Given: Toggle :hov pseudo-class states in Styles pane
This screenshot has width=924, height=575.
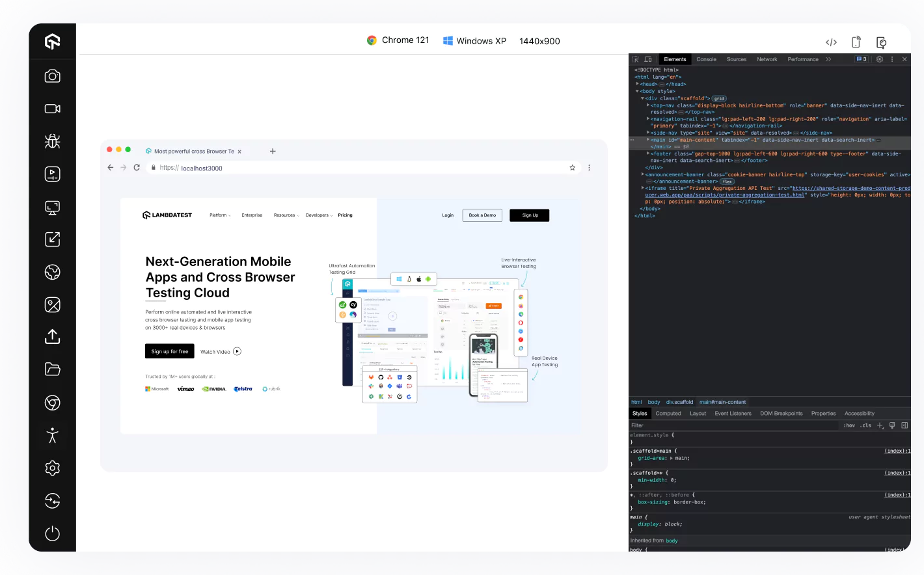Looking at the screenshot, I should 849,425.
